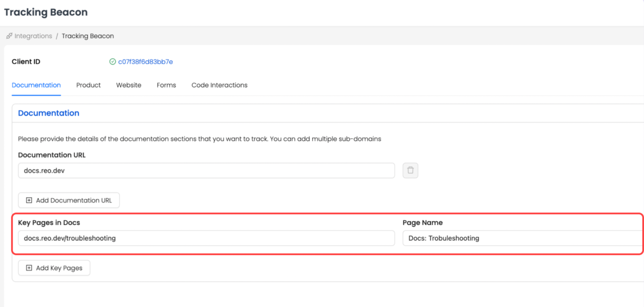
Task: Click the Tracking Beacon page title
Action: 46,12
